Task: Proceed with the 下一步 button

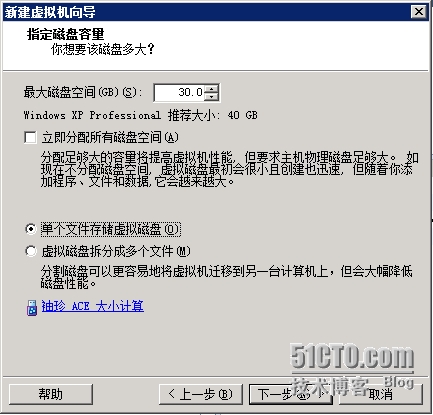Action: tap(291, 394)
